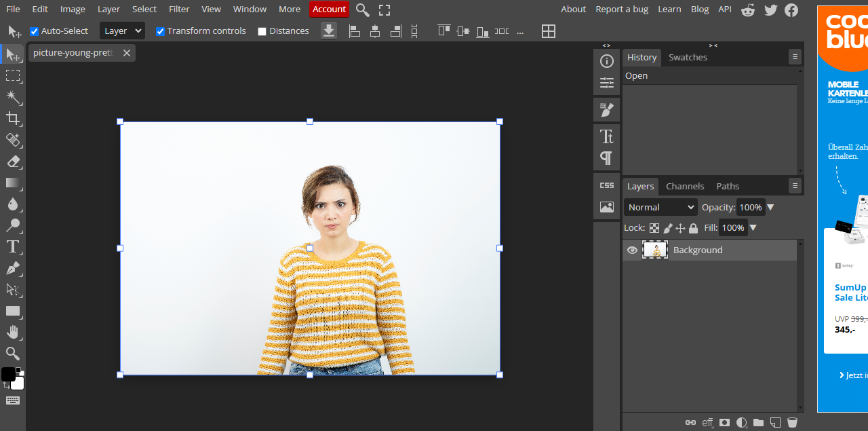Select the Dodge tool
Viewport: 868px width, 431px height.
tap(13, 225)
